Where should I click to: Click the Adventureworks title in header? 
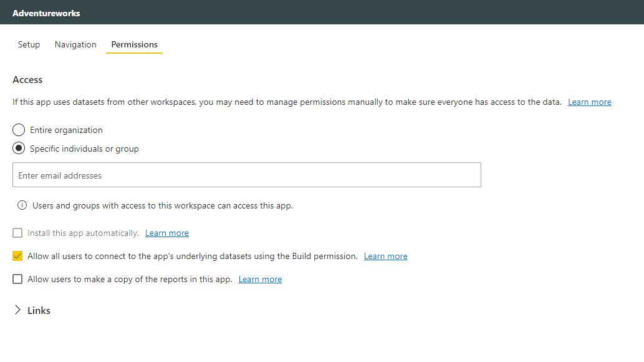(x=46, y=12)
